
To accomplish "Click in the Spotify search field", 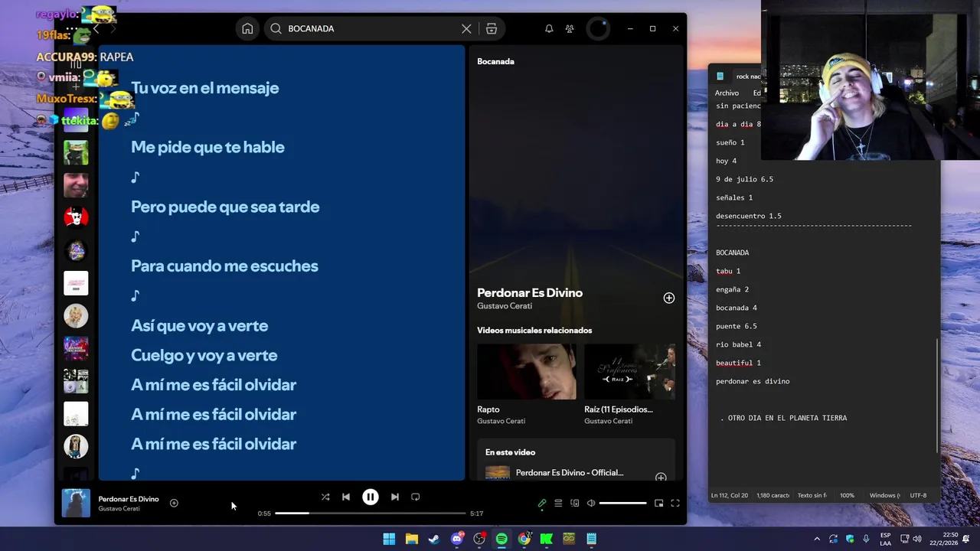I will coord(371,28).
